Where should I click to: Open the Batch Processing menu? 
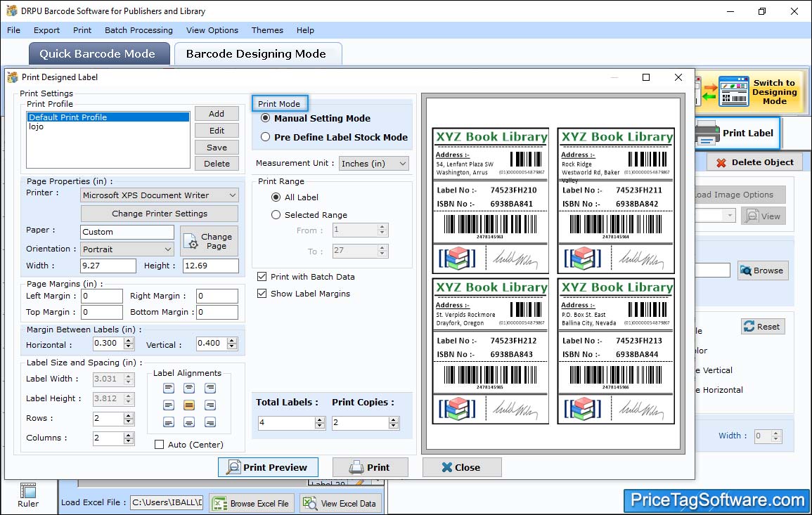point(138,30)
